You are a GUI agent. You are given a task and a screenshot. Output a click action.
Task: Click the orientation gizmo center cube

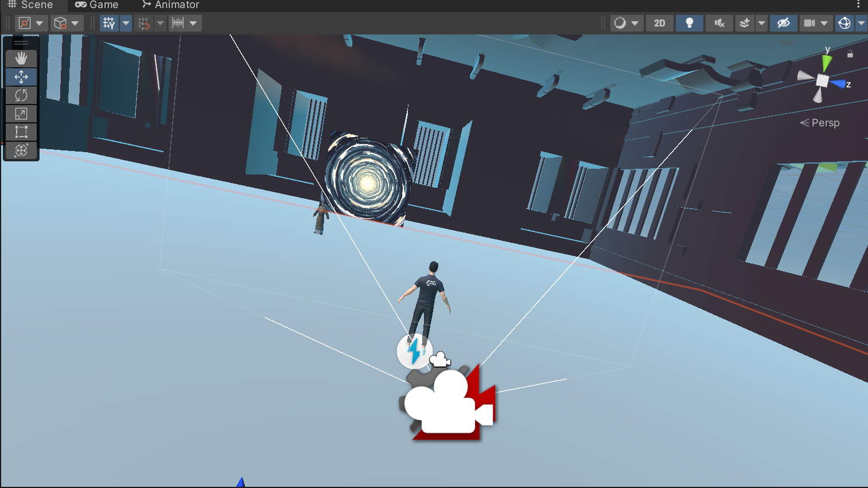click(822, 81)
